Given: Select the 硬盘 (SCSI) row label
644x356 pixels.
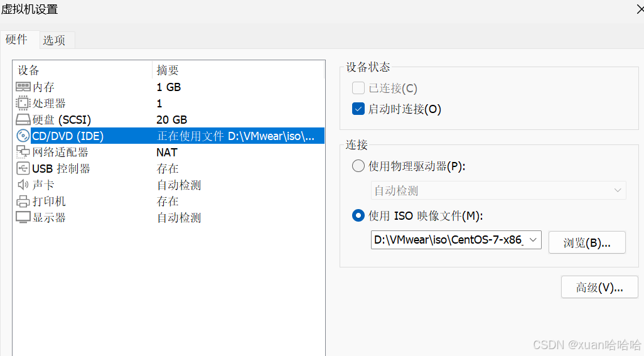Looking at the screenshot, I should point(62,120).
